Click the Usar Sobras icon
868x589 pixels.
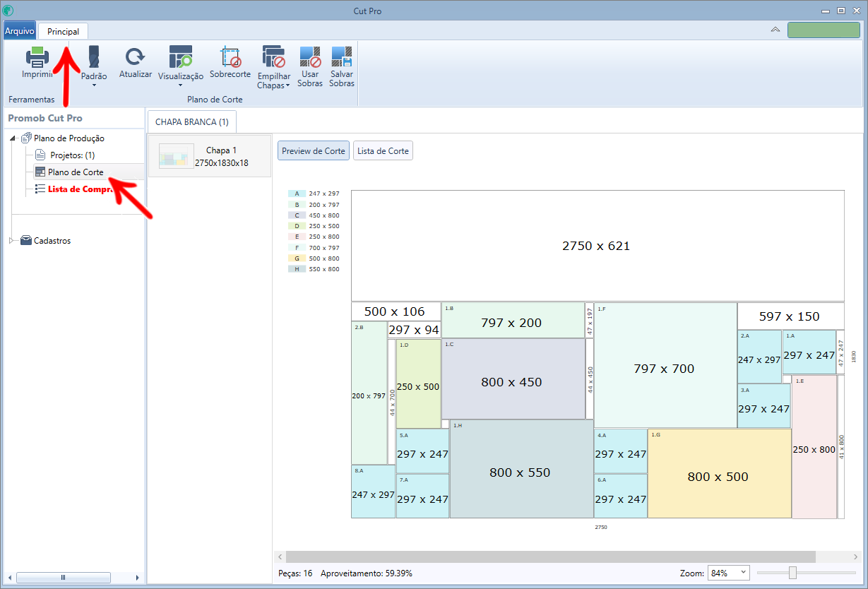pyautogui.click(x=310, y=57)
